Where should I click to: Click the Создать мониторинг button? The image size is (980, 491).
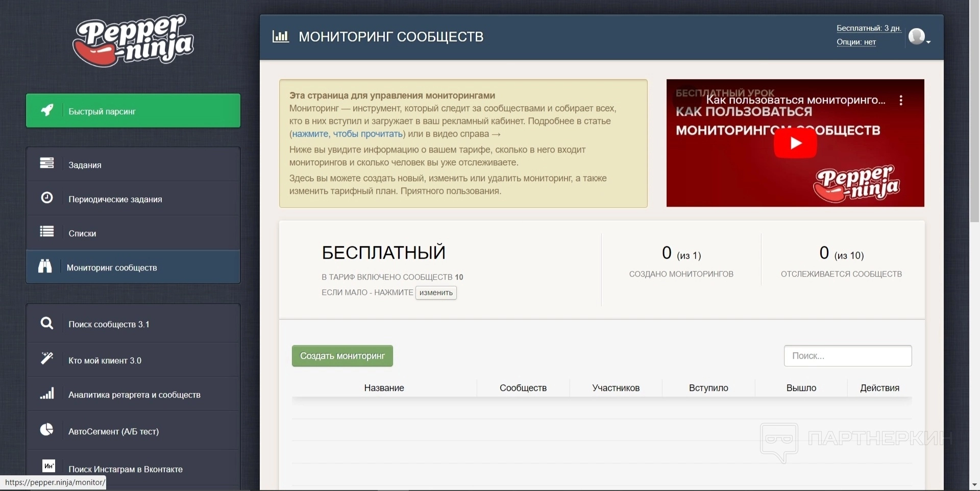[342, 356]
